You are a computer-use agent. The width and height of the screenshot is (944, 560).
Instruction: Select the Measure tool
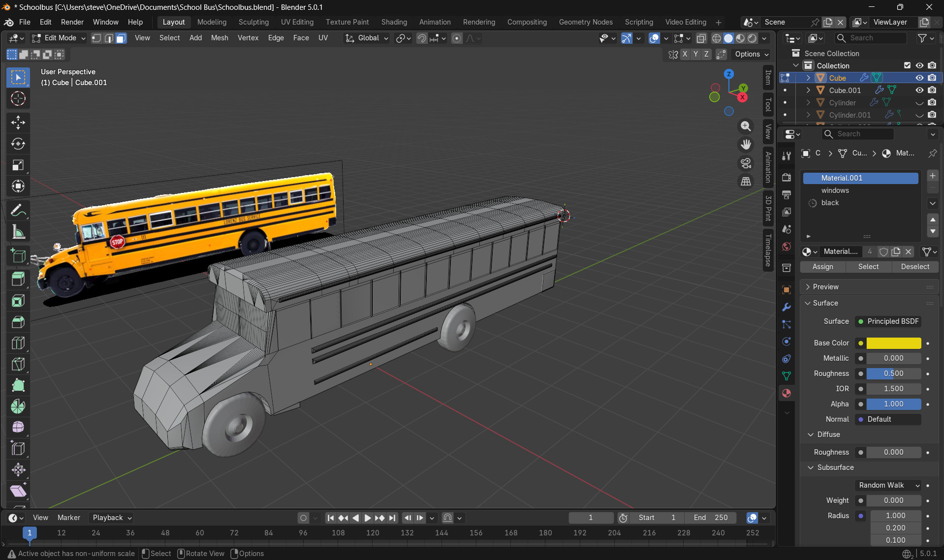(x=18, y=231)
